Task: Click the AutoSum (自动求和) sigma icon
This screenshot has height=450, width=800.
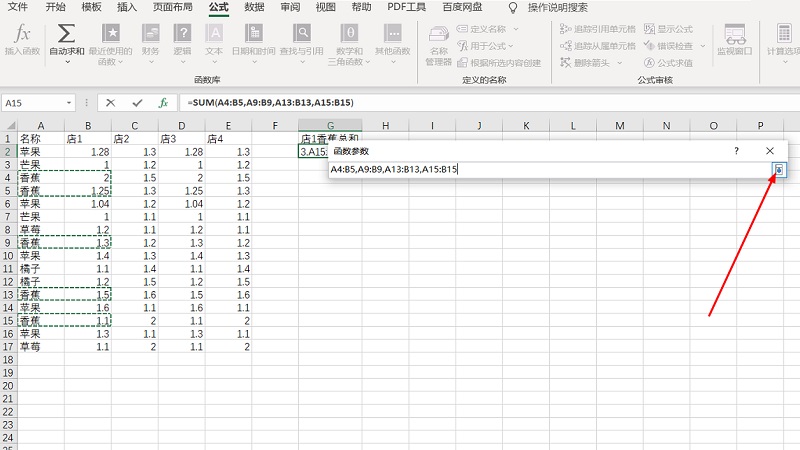Action: tap(67, 34)
